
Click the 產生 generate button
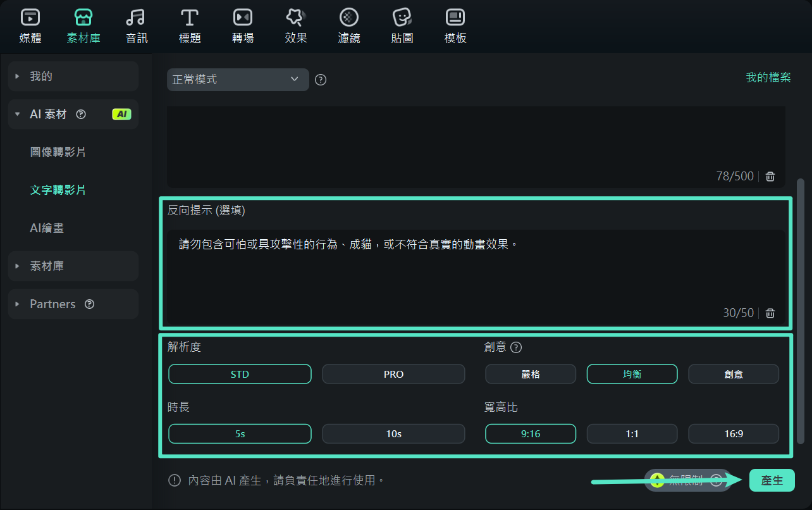(x=772, y=480)
